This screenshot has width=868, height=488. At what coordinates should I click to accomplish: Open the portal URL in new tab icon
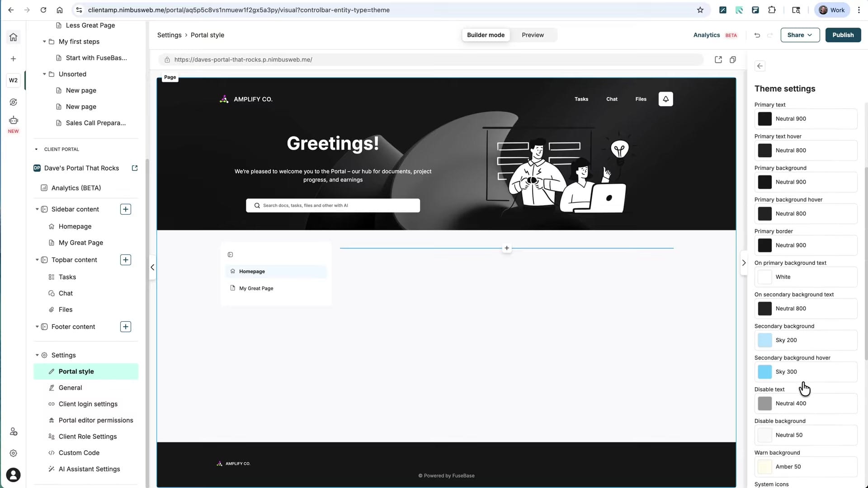pos(718,60)
